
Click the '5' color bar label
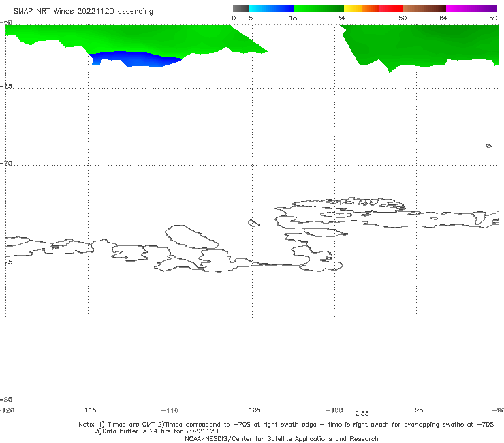(251, 18)
